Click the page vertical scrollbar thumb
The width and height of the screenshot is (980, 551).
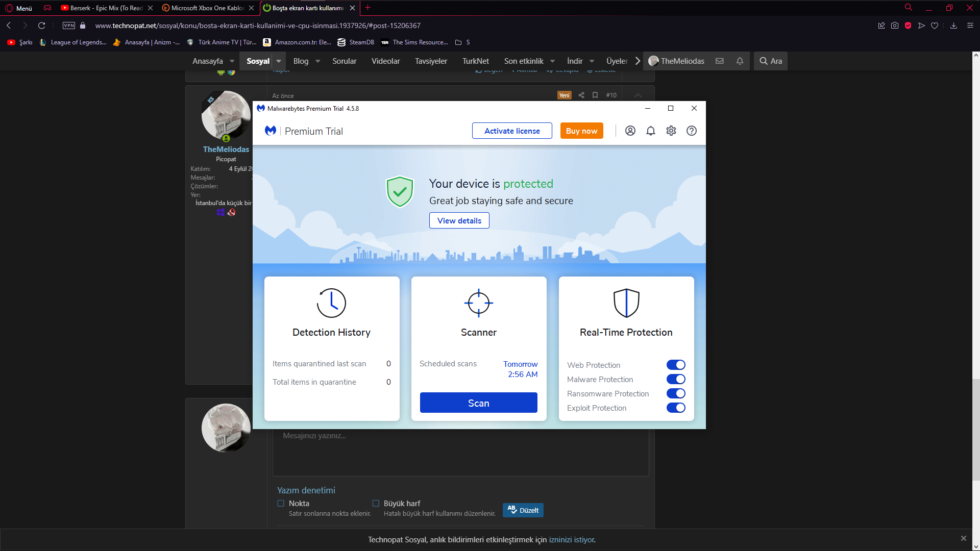click(976, 430)
